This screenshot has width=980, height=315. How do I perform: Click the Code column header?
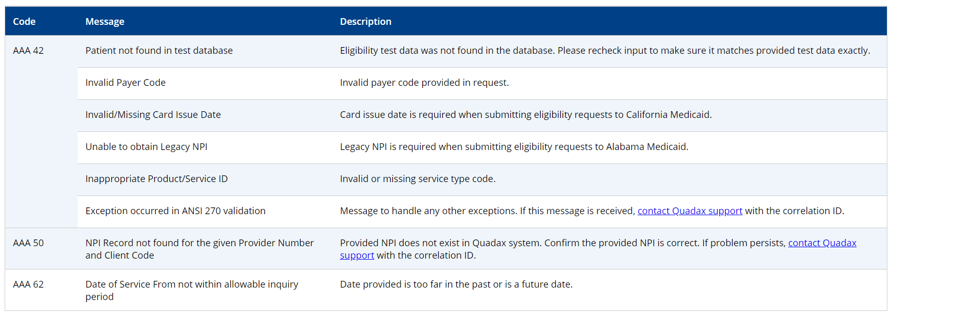coord(24,22)
